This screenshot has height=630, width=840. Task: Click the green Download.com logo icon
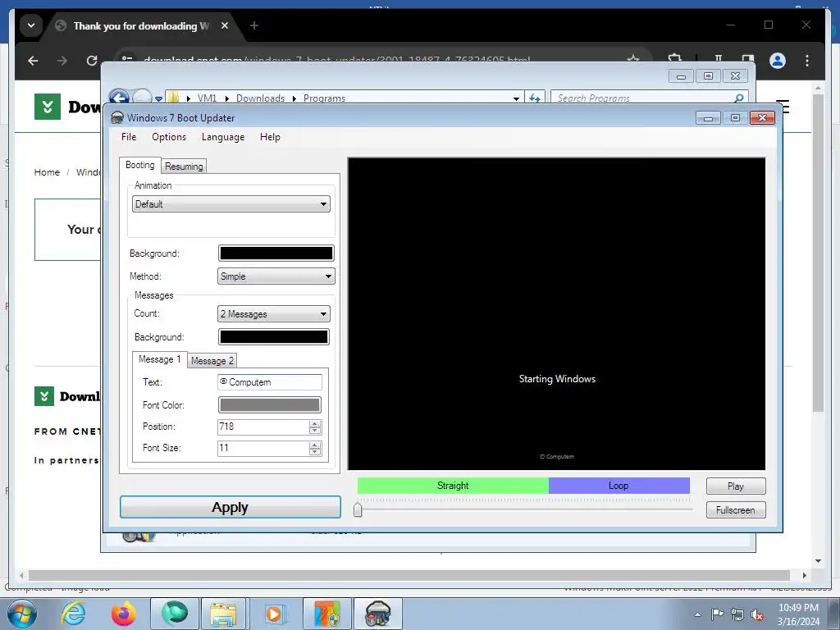tap(48, 107)
